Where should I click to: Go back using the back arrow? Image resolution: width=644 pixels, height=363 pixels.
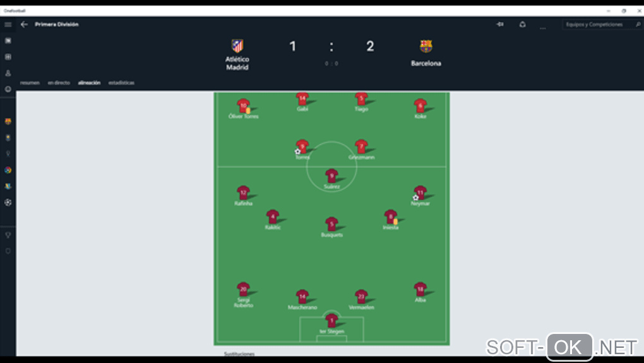click(24, 25)
